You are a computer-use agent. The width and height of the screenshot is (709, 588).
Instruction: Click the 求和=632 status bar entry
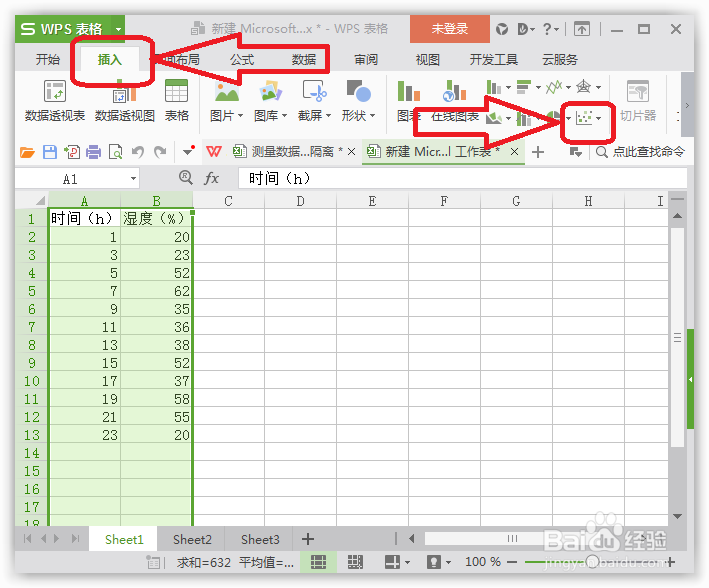pyautogui.click(x=204, y=563)
